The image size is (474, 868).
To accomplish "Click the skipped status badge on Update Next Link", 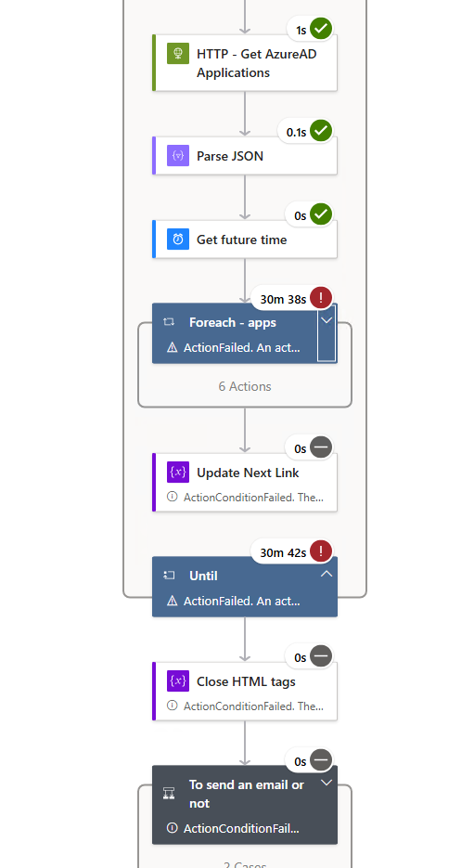I will coord(321,447).
